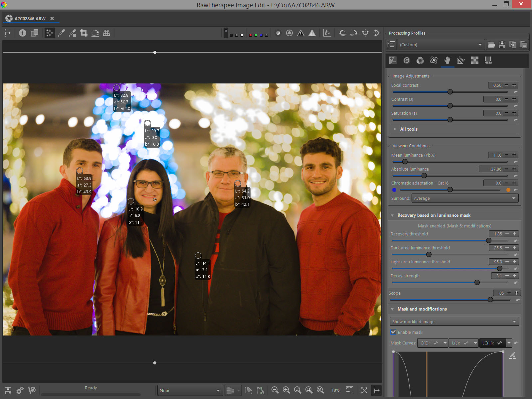Click the Decay strength slider handle
Screen dimensions: 532x399
point(477,282)
